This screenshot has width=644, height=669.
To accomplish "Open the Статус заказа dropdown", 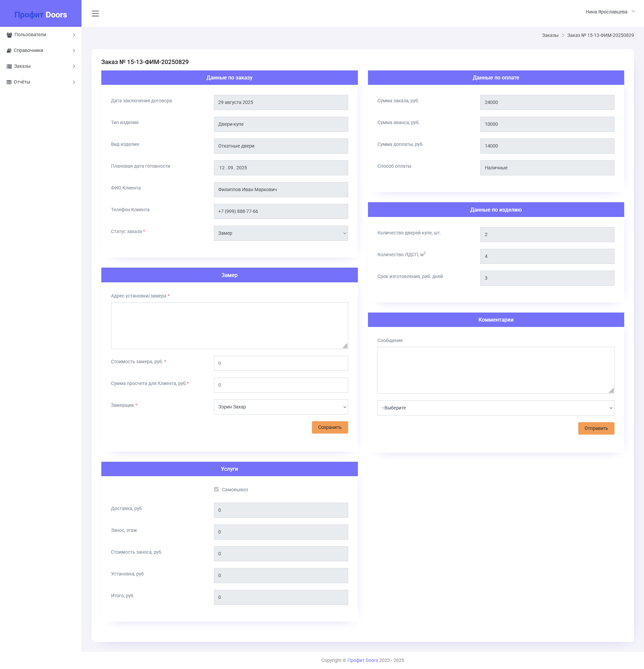I will click(x=281, y=233).
